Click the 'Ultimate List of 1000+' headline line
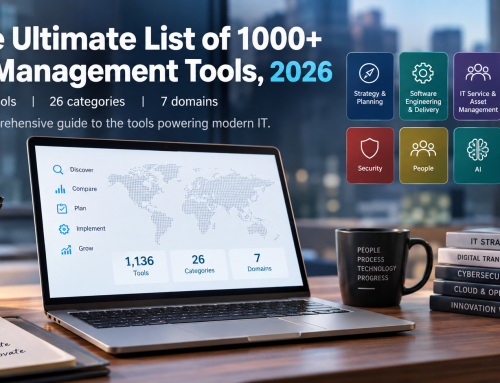The image size is (500, 383). coord(167,38)
